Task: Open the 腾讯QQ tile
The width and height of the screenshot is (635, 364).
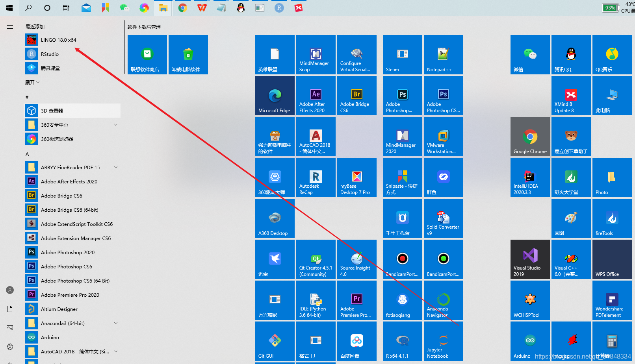Action: point(571,55)
